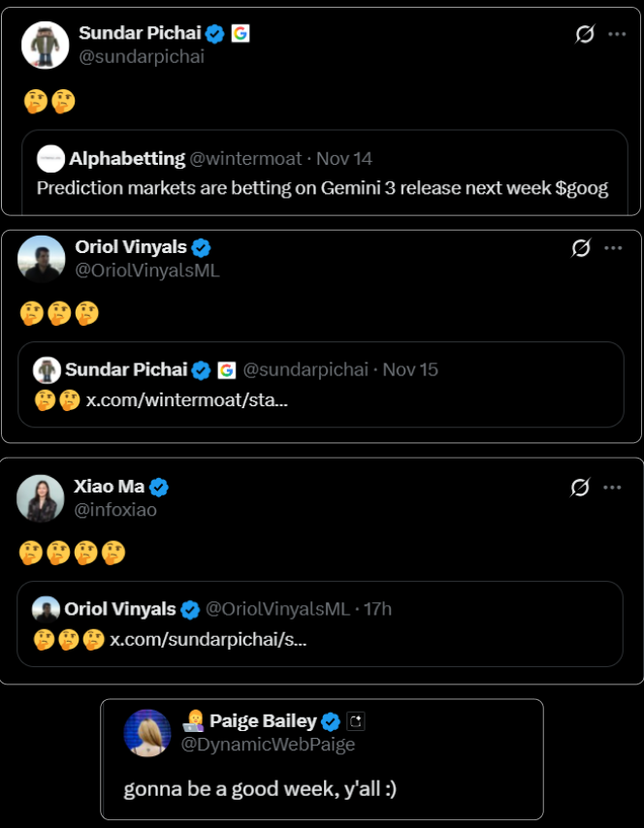Click affiliation badge next to Paige Bailey
The image size is (644, 828).
click(x=356, y=721)
